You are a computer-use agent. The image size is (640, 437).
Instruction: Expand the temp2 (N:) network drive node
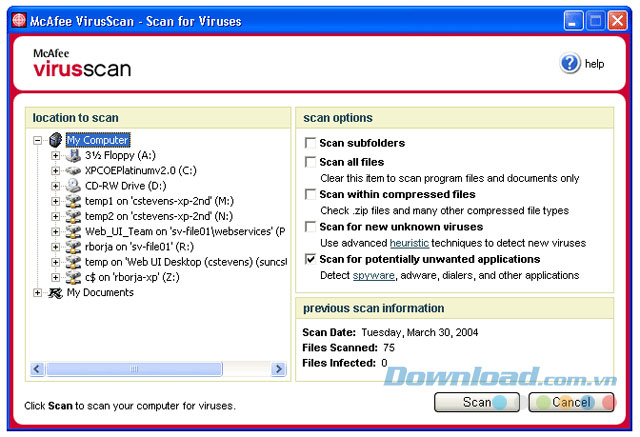56,216
